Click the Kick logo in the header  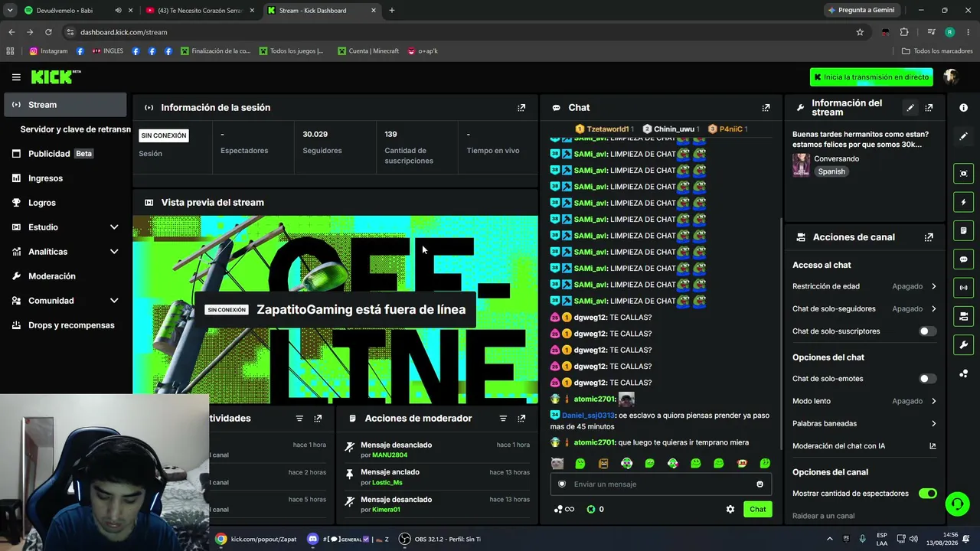tap(55, 77)
